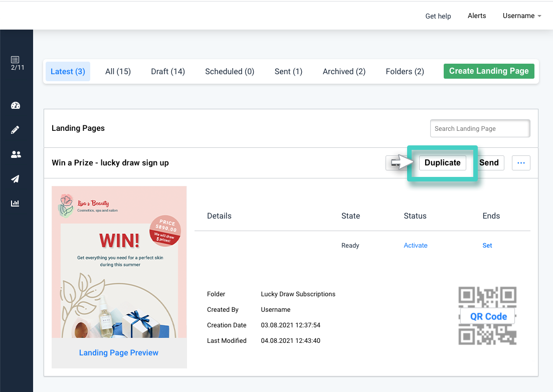Click the Activate status link
This screenshot has height=392, width=553.
click(416, 245)
